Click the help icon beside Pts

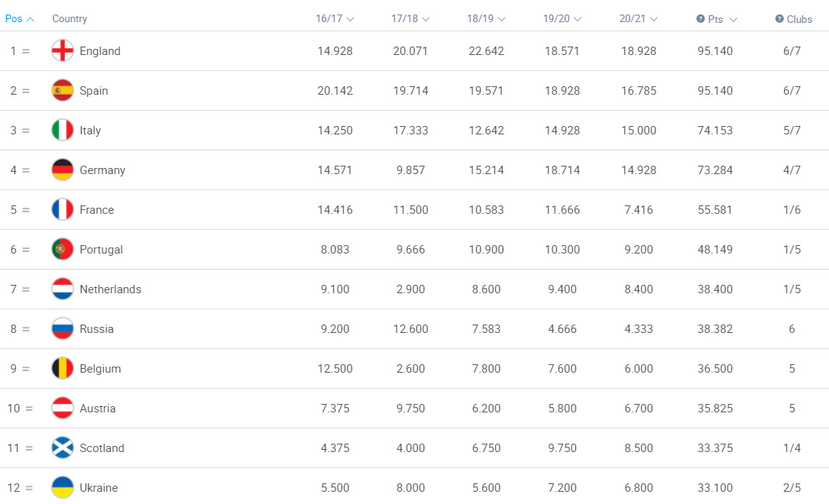click(701, 18)
